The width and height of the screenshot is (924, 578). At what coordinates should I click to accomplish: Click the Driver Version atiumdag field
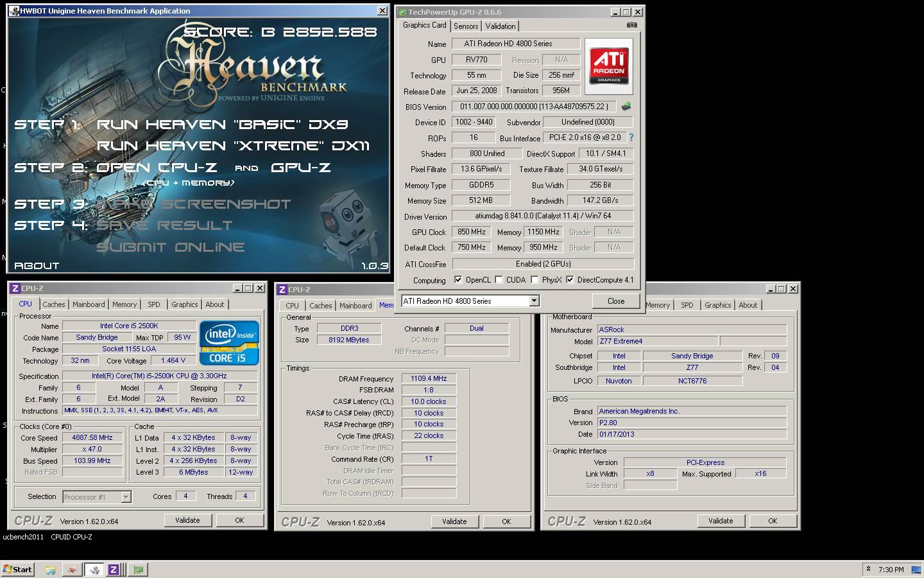click(543, 216)
